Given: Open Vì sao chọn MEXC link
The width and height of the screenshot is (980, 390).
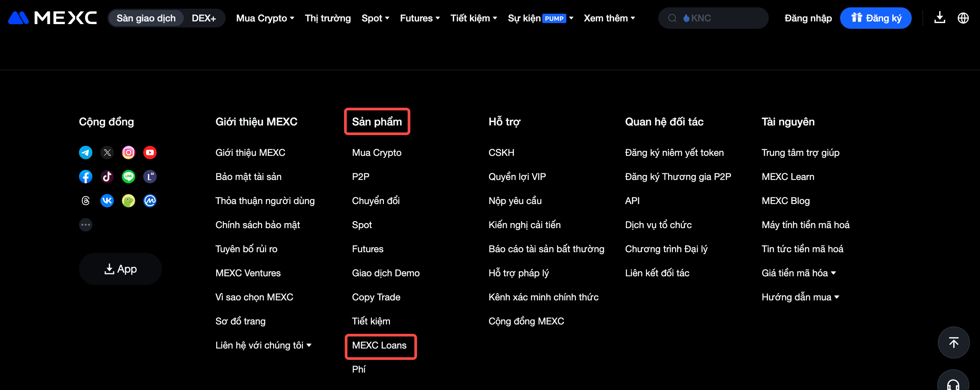Looking at the screenshot, I should (x=254, y=297).
